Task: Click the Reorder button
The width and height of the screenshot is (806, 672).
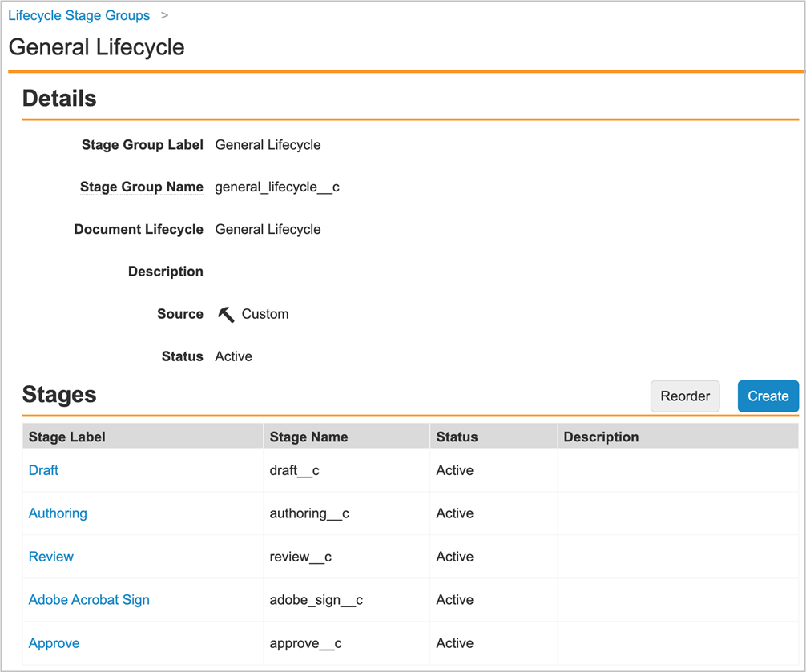Action: (685, 396)
